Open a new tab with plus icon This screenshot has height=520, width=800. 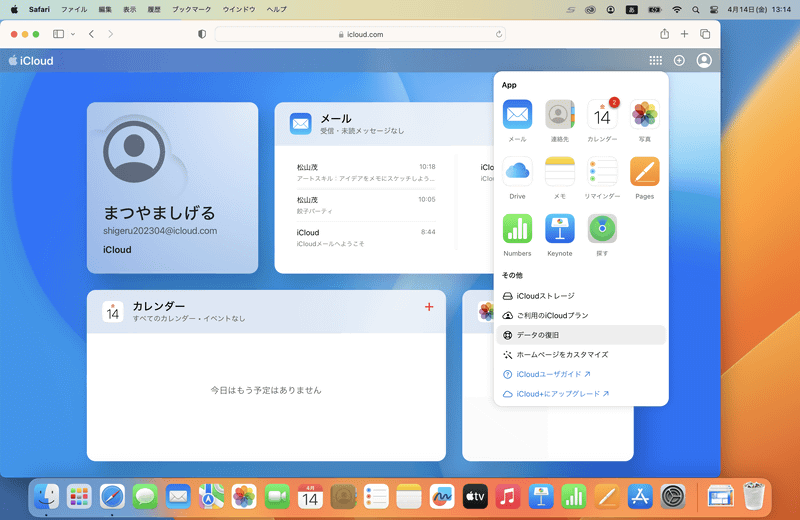[684, 34]
